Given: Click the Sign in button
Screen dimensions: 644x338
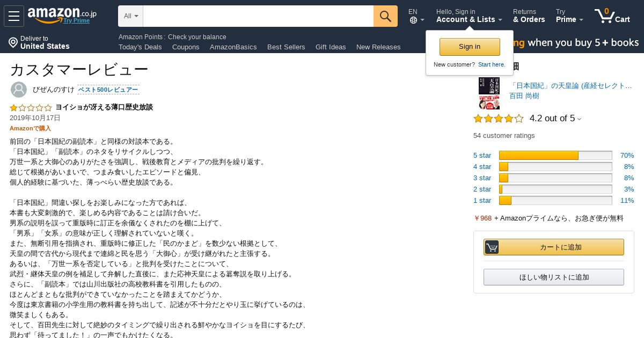Looking at the screenshot, I should [x=470, y=47].
